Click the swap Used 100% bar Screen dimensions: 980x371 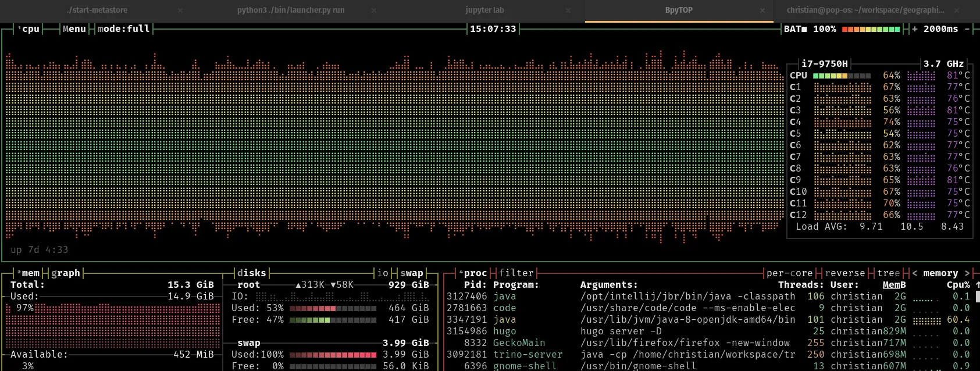[x=333, y=355]
